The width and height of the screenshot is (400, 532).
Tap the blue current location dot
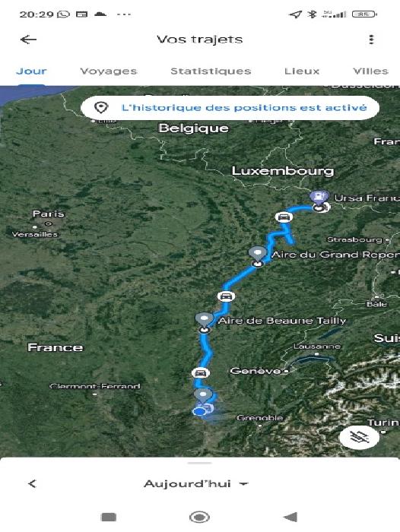(199, 412)
